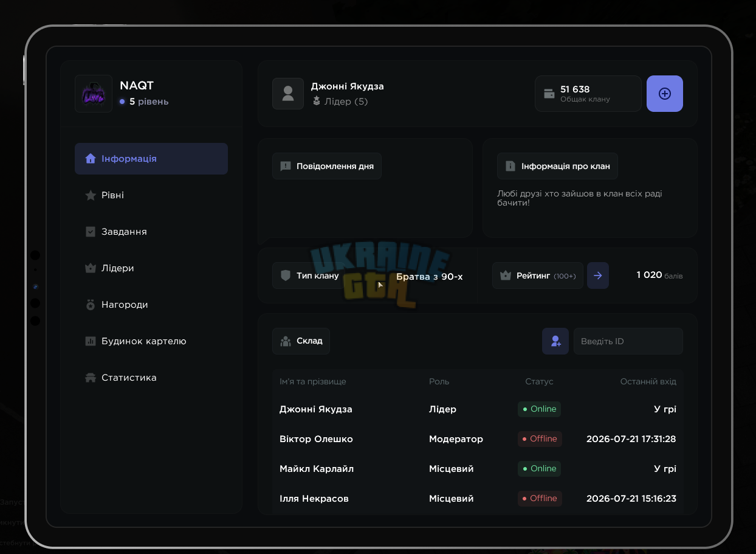Click the 2026-07-21 15:16:23 timestamp
Image resolution: width=756 pixels, height=554 pixels.
pyautogui.click(x=631, y=499)
